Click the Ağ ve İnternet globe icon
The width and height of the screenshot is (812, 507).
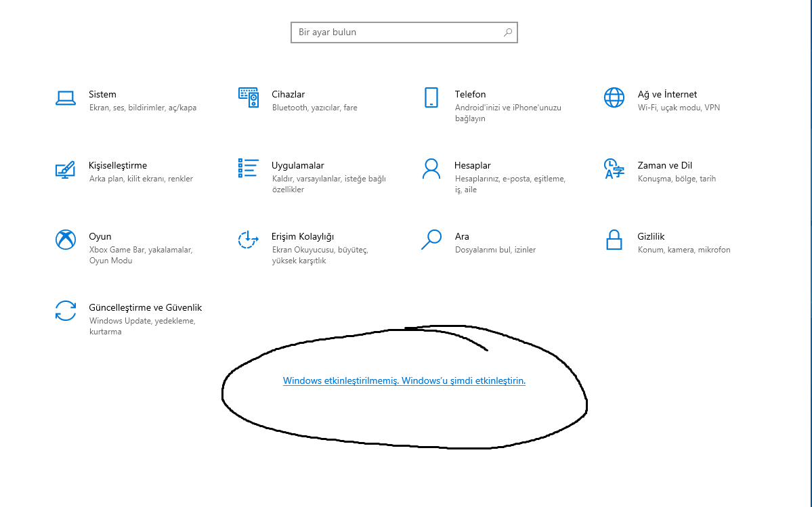pos(614,97)
